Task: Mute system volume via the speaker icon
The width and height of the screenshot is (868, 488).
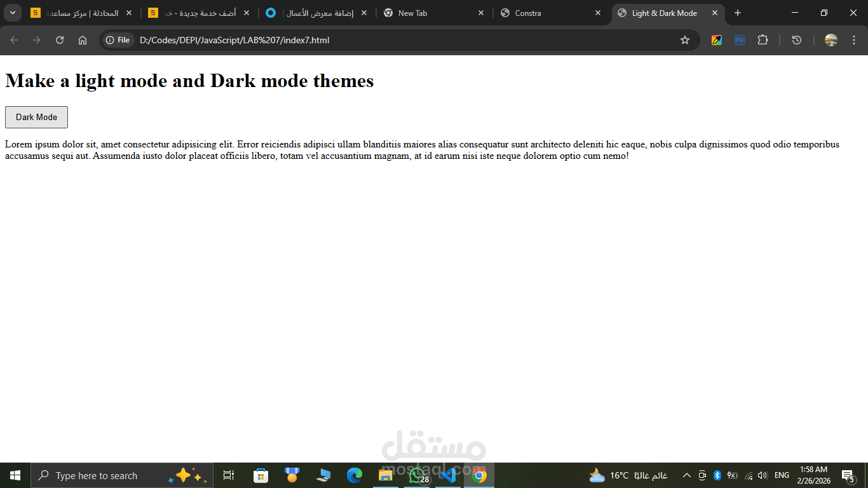Action: point(763,475)
